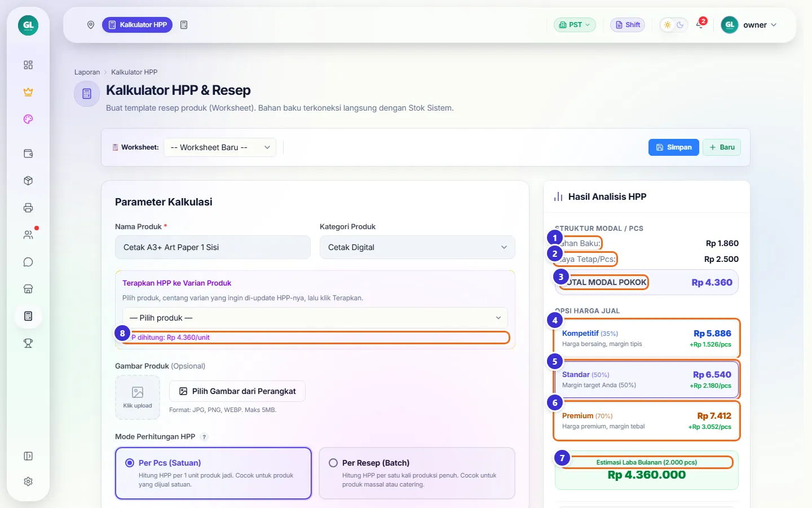Open the wallet icon in sidebar
The height and width of the screenshot is (508, 812).
28,154
